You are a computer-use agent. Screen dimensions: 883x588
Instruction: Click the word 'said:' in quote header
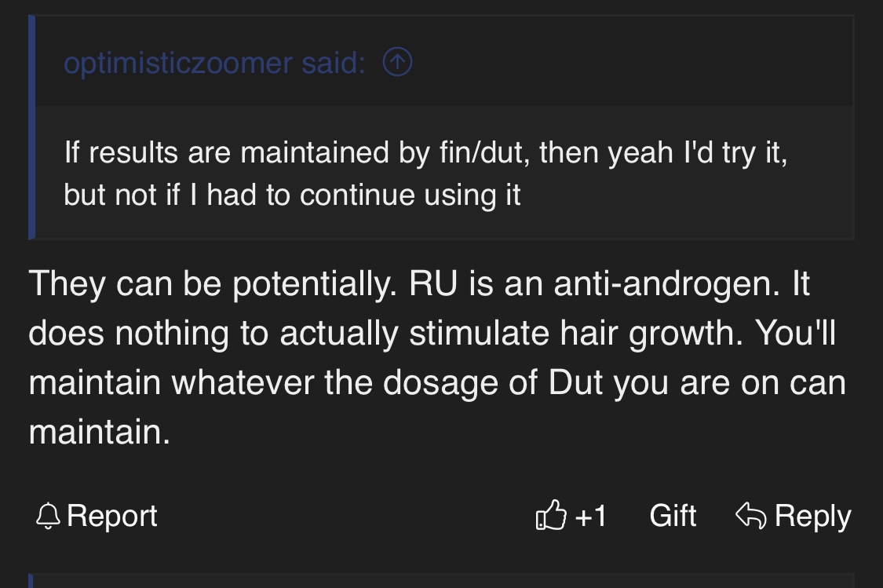click(334, 62)
